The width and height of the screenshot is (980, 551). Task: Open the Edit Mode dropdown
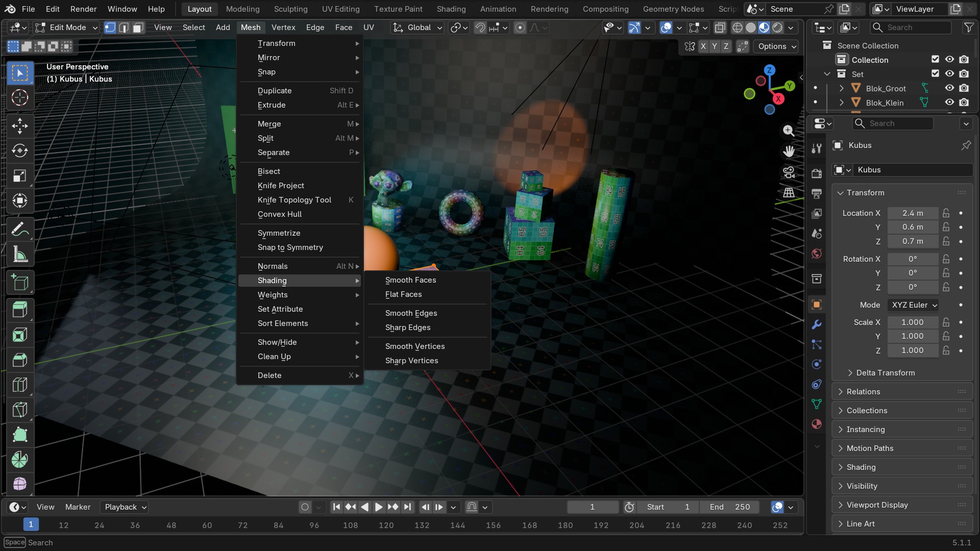point(66,28)
